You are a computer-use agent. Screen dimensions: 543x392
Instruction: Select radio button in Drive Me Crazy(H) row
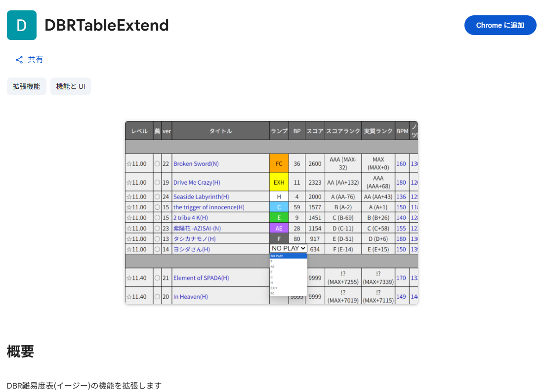(157, 182)
